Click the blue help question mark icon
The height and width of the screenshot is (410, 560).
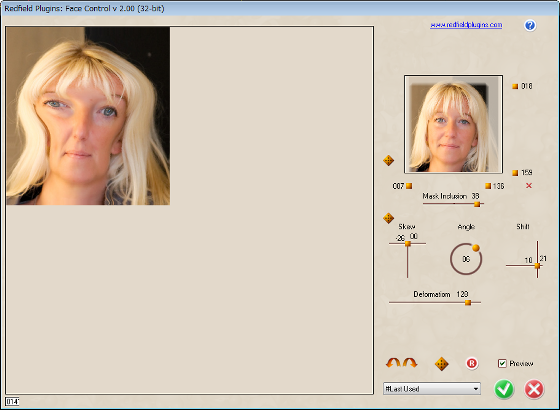pos(530,25)
